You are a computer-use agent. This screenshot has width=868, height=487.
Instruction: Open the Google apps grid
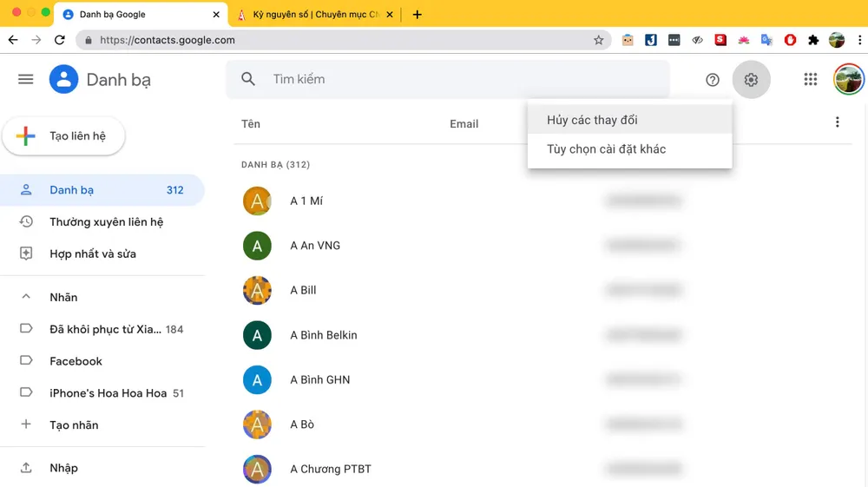811,79
